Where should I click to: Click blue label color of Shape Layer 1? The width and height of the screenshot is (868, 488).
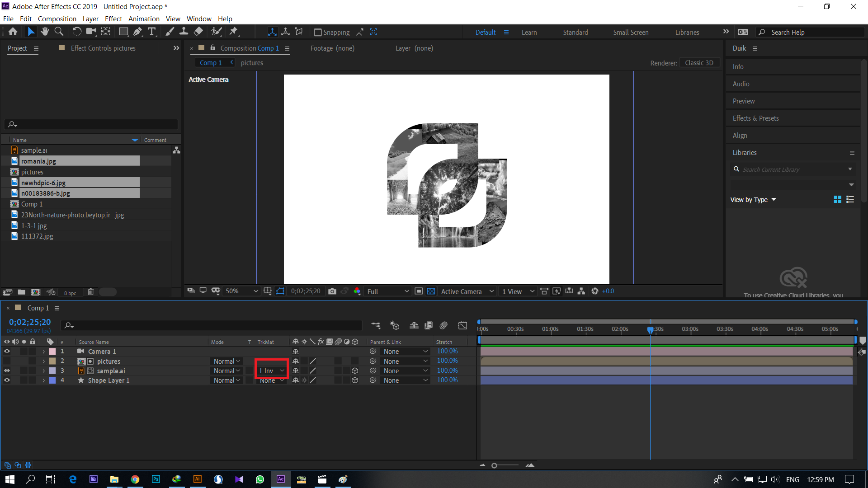(52, 380)
